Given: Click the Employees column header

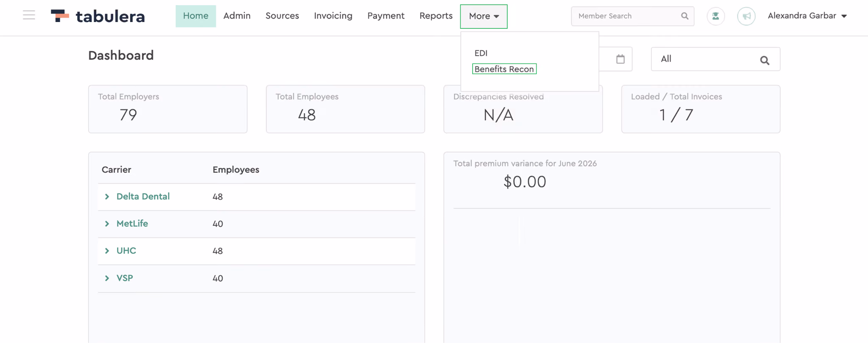Looking at the screenshot, I should [236, 170].
